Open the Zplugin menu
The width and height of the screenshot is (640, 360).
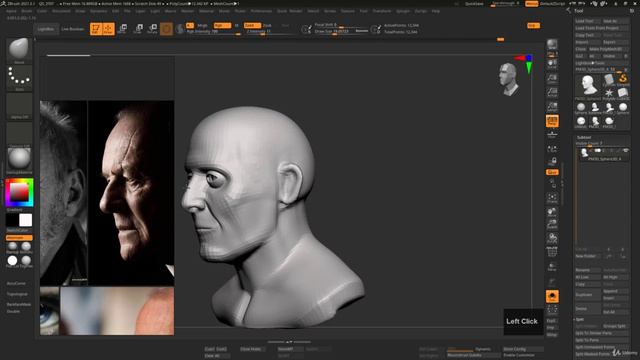point(403,11)
